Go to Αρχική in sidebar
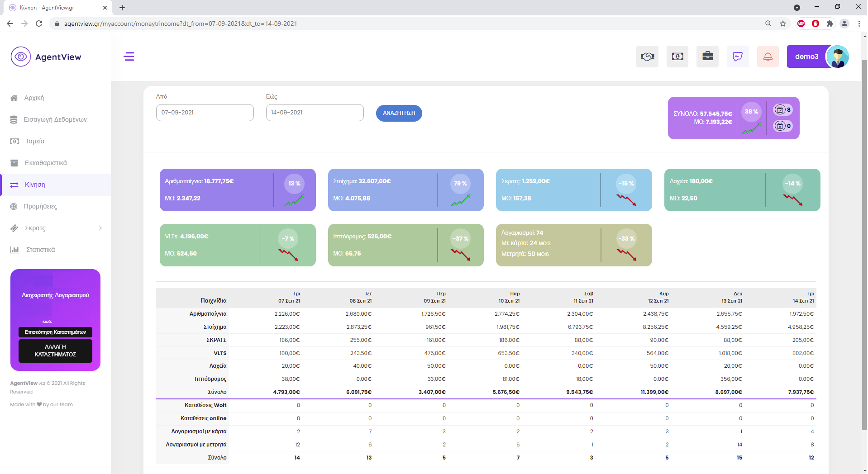 pos(34,98)
